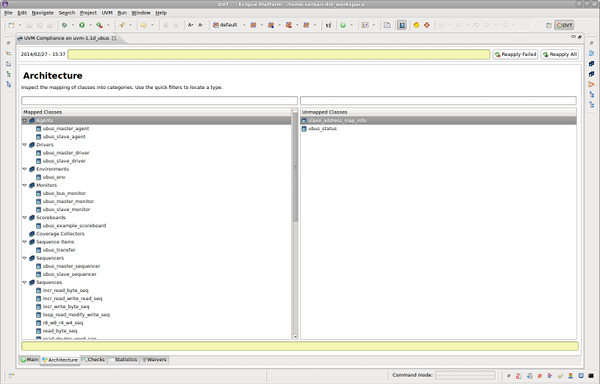The width and height of the screenshot is (600, 384).
Task: Switch to the Main tab
Action: coord(29,360)
